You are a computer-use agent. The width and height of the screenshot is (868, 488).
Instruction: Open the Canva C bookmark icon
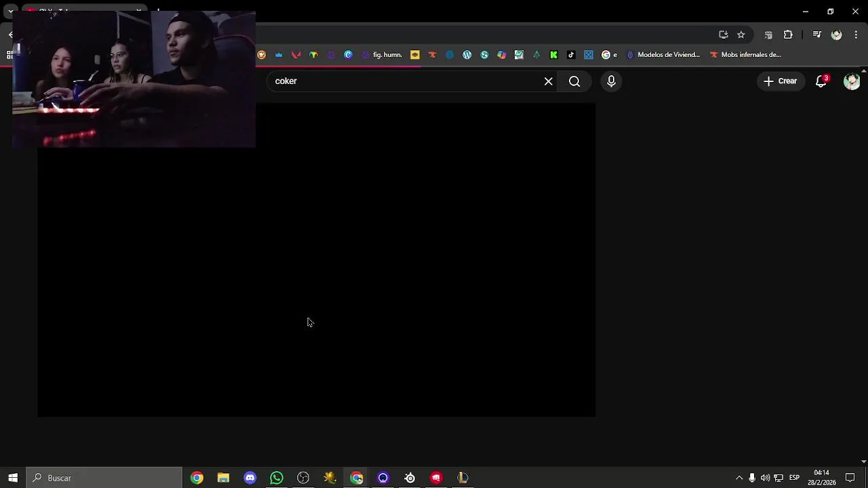point(348,55)
